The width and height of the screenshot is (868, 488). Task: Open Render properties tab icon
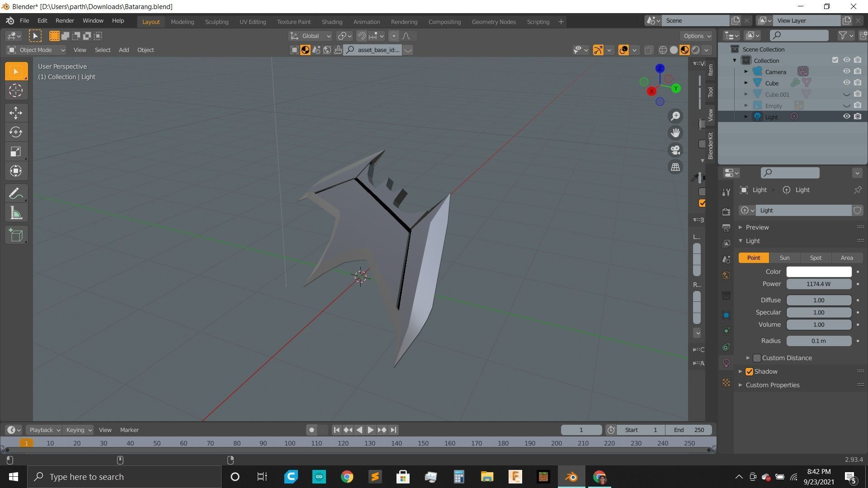coord(726,211)
